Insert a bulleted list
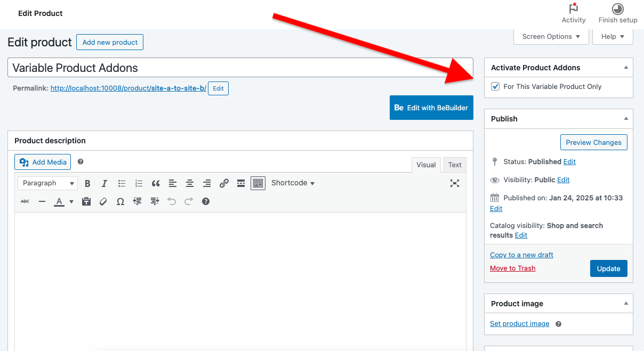 tap(122, 183)
